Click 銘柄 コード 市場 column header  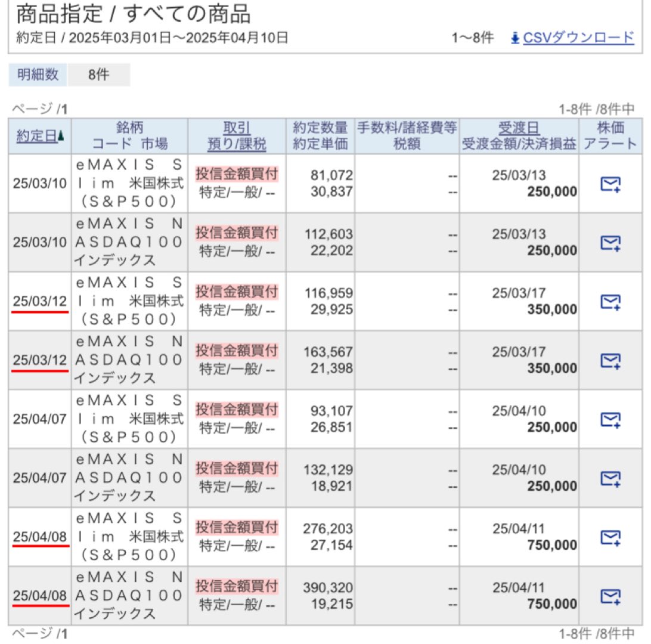click(x=129, y=136)
